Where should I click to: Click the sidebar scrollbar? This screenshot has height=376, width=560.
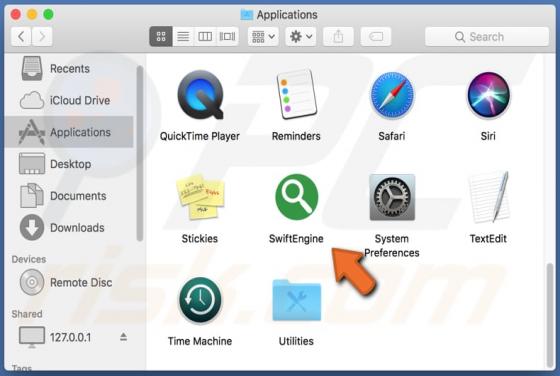coord(140,154)
